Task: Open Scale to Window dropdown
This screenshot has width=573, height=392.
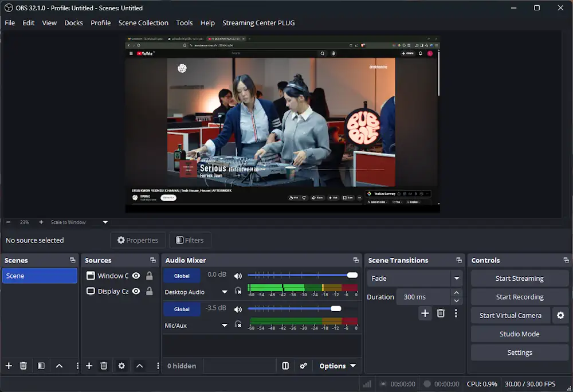Action: coord(79,222)
